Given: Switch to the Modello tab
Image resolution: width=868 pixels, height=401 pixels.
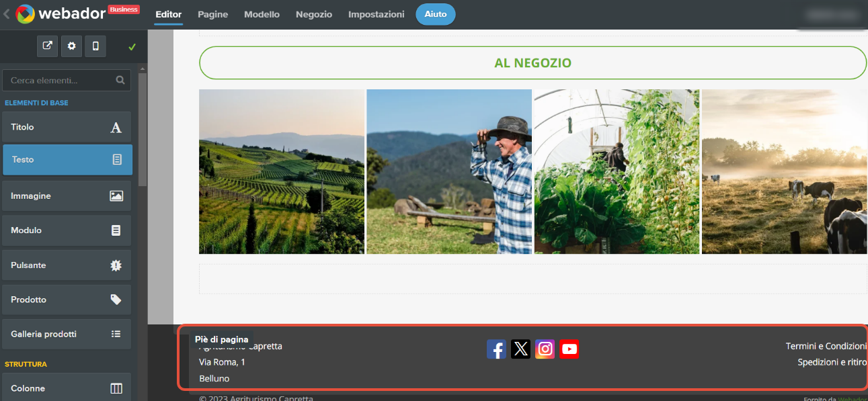Looking at the screenshot, I should click(x=262, y=14).
